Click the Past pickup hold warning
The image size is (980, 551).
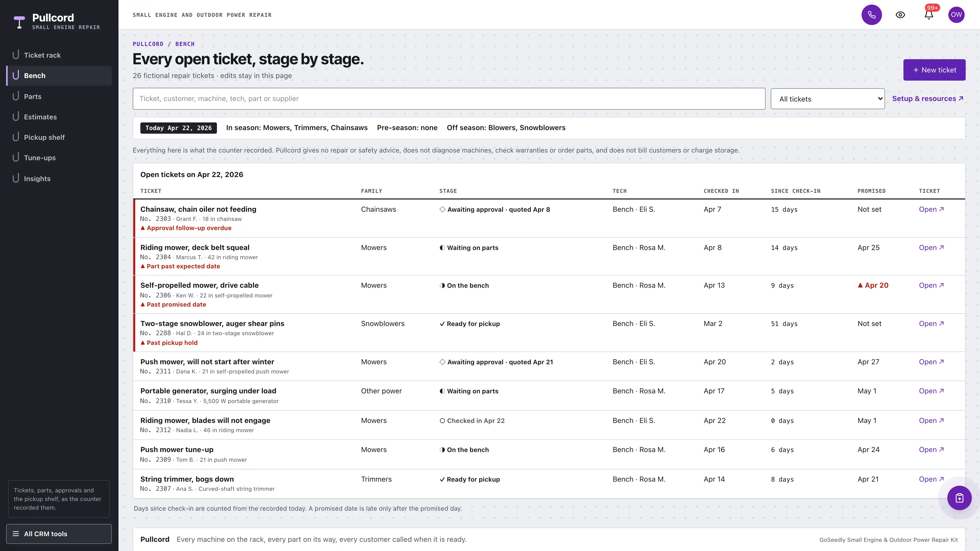[169, 343]
